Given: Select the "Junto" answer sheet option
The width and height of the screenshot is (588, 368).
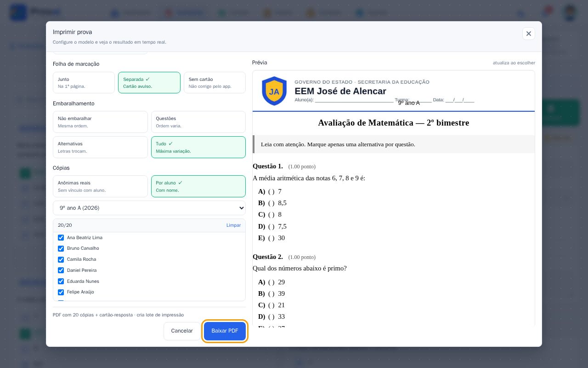Looking at the screenshot, I should 84,82.
